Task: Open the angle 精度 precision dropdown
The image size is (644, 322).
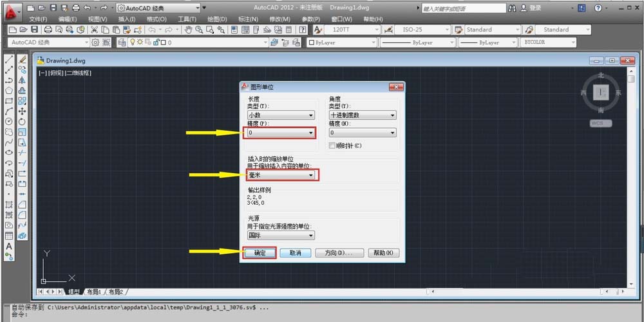Action: (x=363, y=133)
